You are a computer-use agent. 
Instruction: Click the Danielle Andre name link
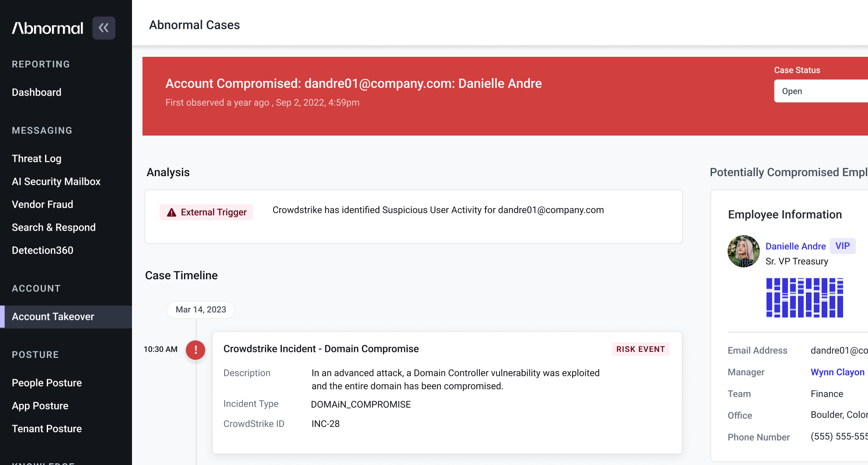[795, 246]
